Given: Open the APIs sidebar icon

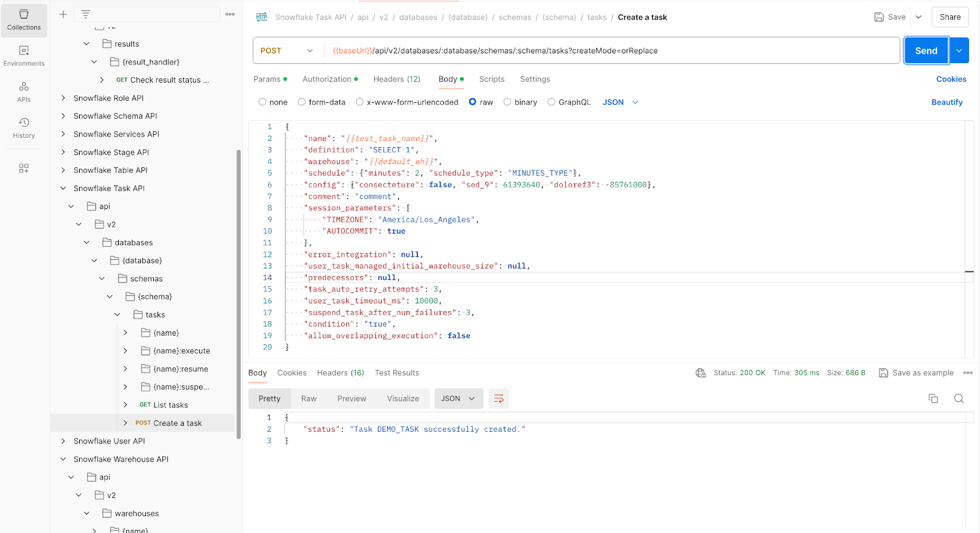Looking at the screenshot, I should click(24, 92).
